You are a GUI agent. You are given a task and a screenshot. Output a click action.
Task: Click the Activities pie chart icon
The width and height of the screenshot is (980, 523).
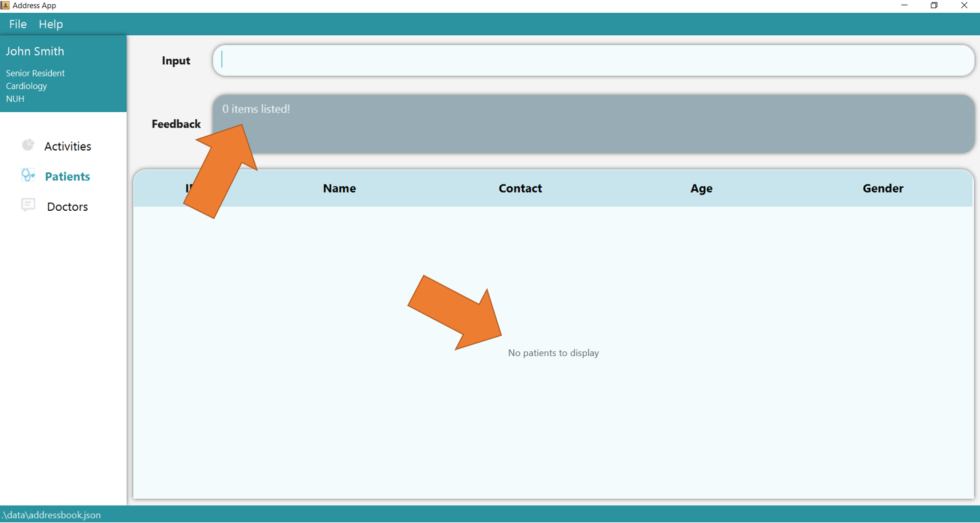pyautogui.click(x=28, y=145)
